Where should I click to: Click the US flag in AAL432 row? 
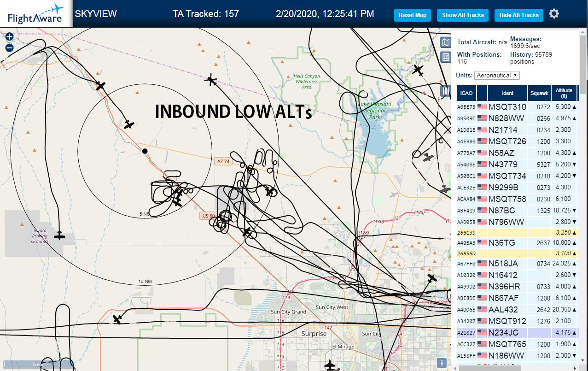click(482, 310)
